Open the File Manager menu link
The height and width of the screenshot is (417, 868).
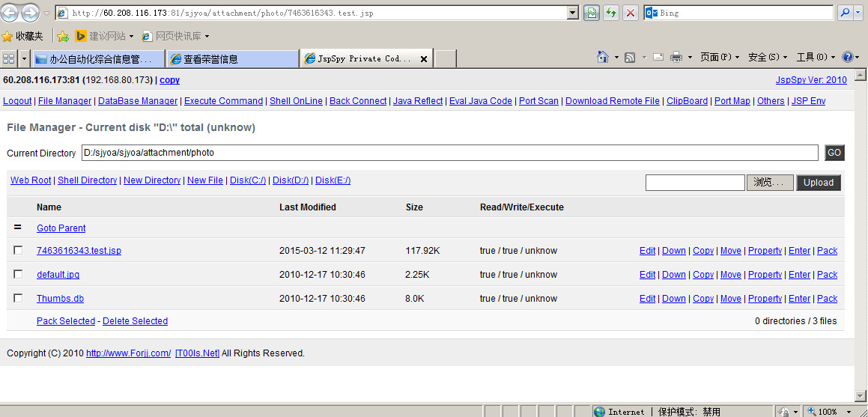pos(64,100)
